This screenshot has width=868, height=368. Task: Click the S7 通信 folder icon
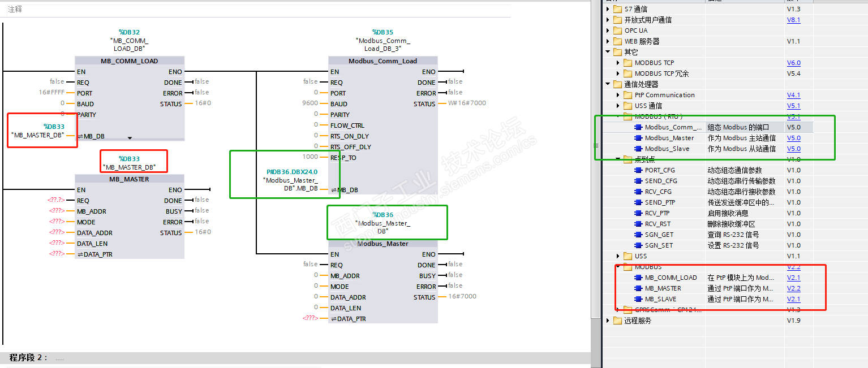(x=618, y=9)
